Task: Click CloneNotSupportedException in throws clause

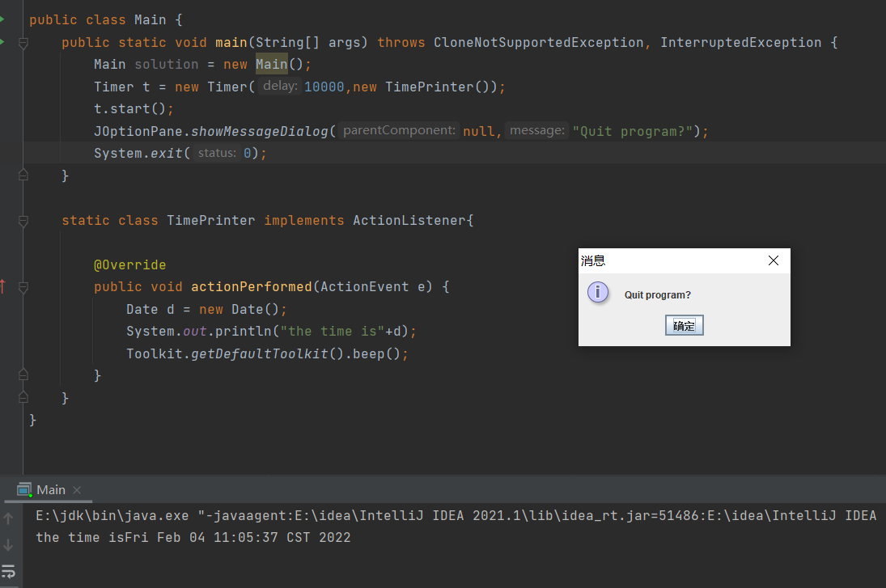Action: click(539, 42)
